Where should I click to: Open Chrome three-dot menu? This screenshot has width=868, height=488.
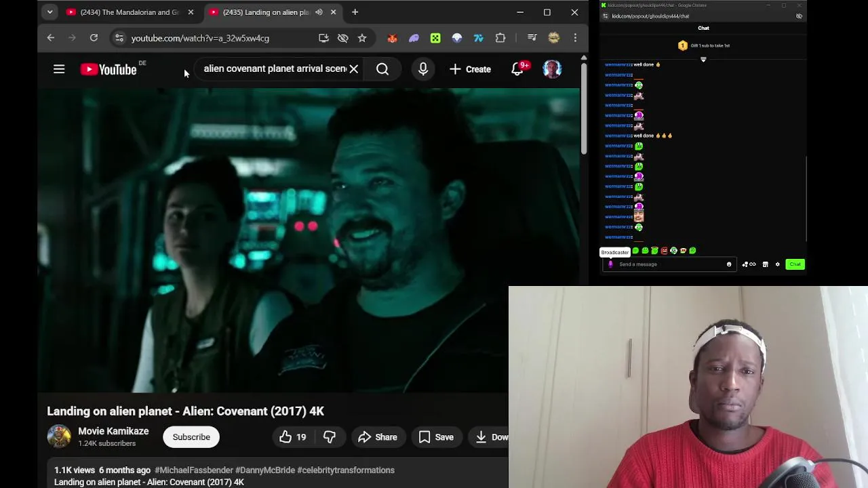pyautogui.click(x=575, y=38)
